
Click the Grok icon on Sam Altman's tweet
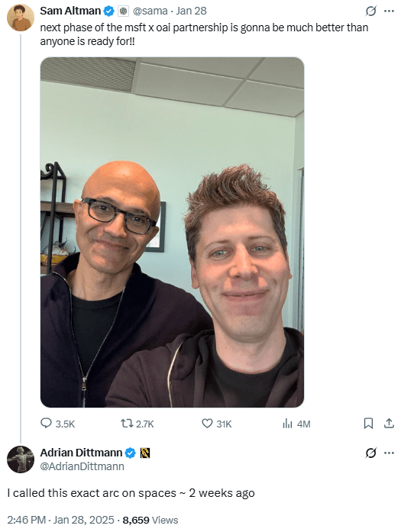coord(370,11)
